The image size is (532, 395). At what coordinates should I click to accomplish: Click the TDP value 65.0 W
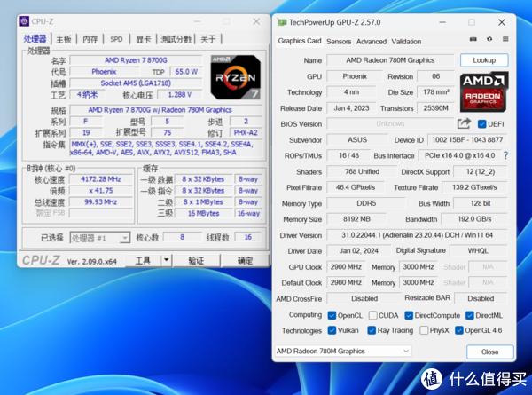tap(186, 72)
